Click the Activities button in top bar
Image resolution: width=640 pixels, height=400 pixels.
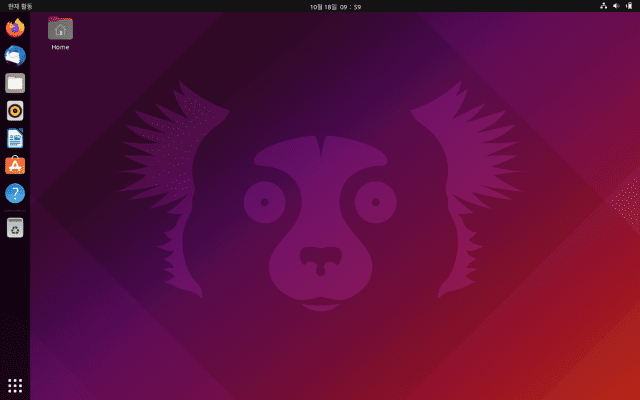click(20, 6)
